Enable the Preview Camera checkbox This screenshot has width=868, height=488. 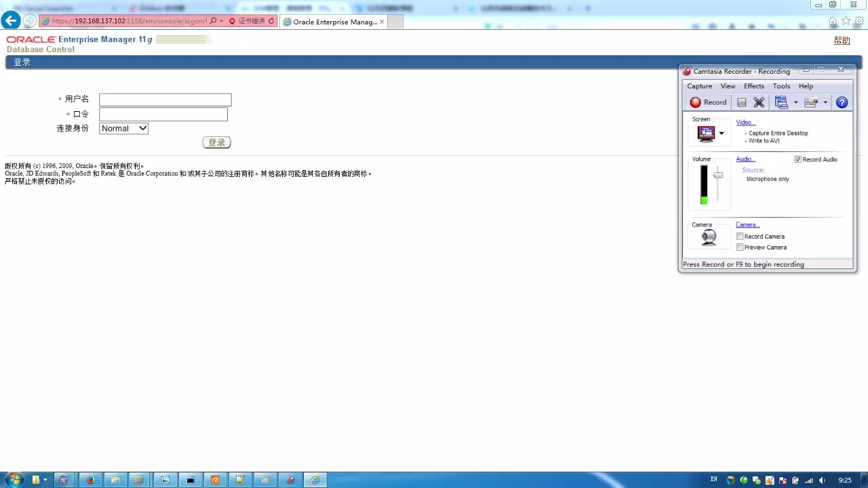click(740, 247)
